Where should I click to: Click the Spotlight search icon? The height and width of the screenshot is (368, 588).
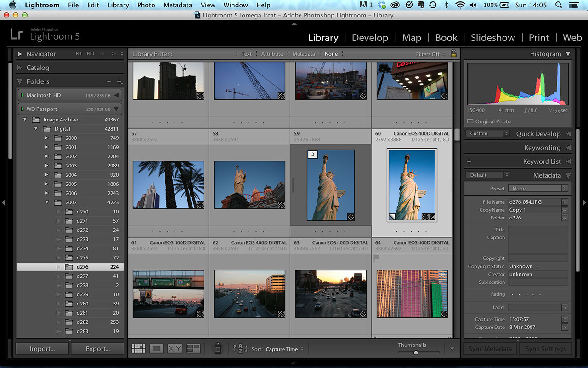coord(559,5)
